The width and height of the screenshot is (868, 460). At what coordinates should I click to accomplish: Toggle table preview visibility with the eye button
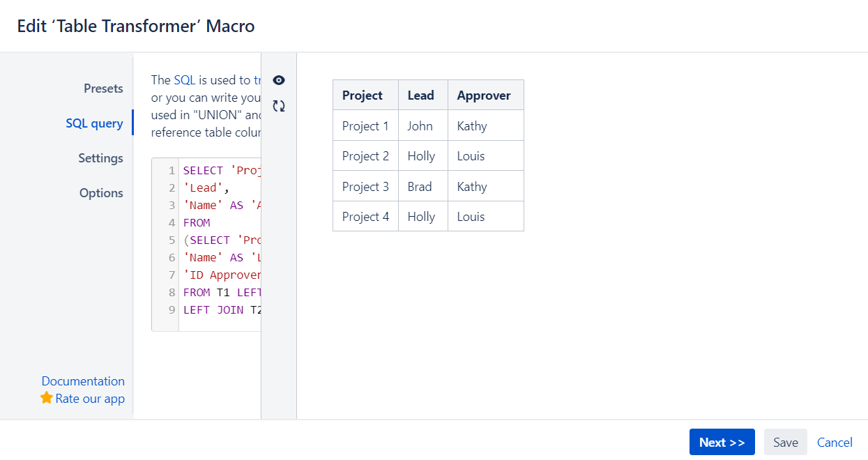[278, 80]
